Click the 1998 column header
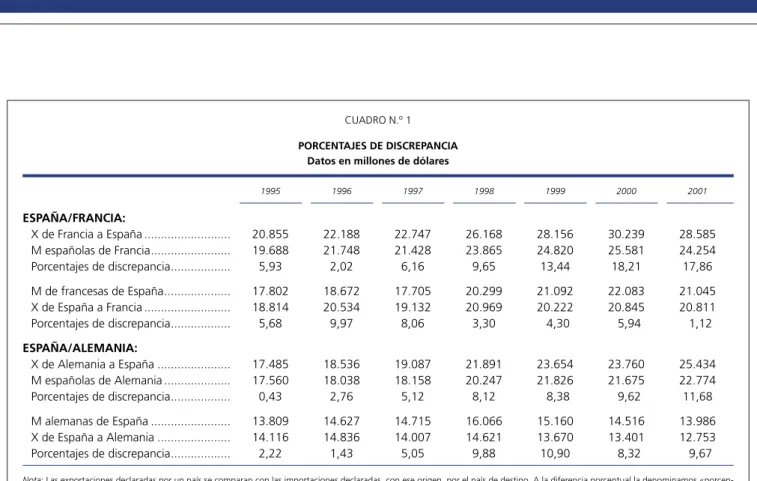Screen dimensions: 757x481 click(484, 191)
